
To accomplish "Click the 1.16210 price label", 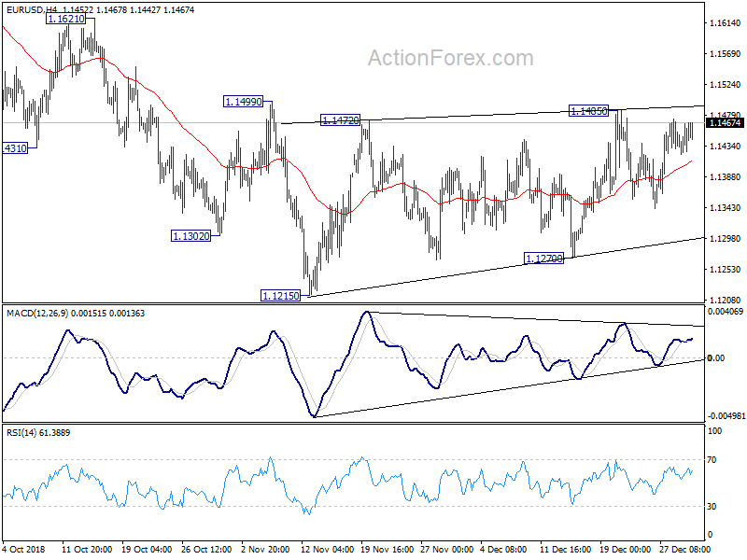I will 65,19.
